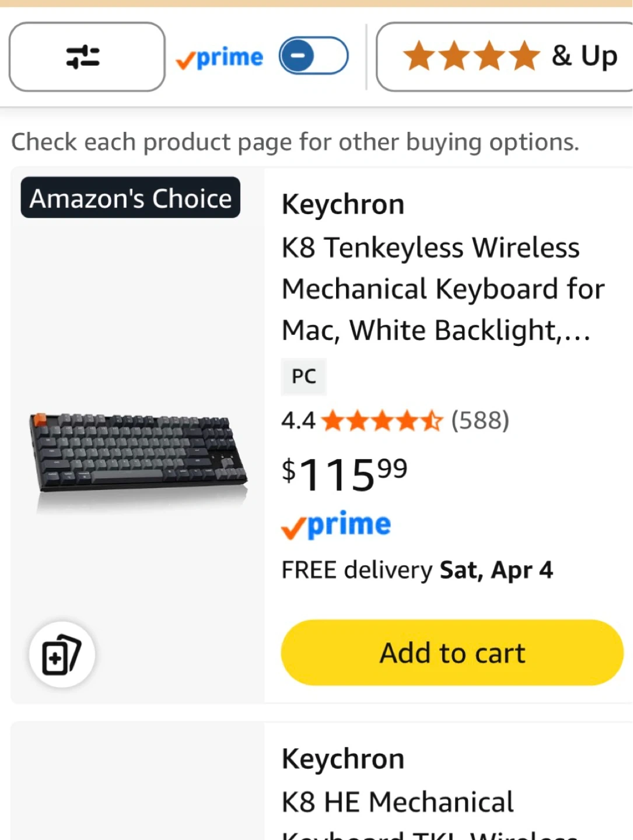Image resolution: width=633 pixels, height=840 pixels.
Task: Tap the add-to-compare cards icon
Action: pyautogui.click(x=61, y=654)
